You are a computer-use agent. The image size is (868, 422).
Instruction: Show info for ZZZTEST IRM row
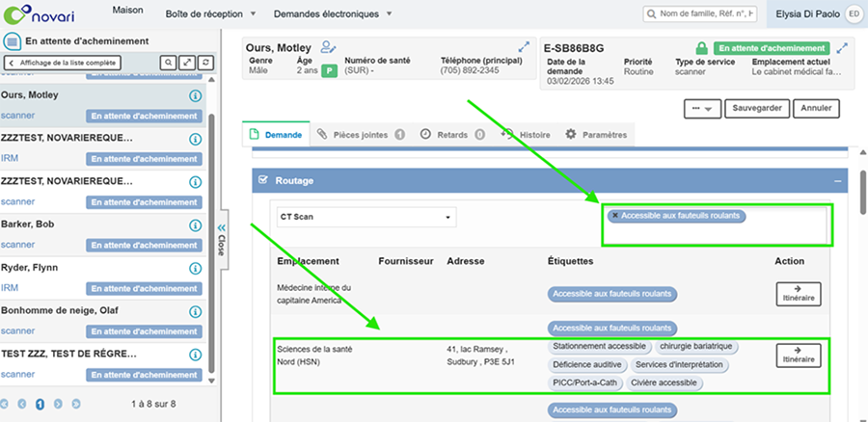tap(195, 139)
